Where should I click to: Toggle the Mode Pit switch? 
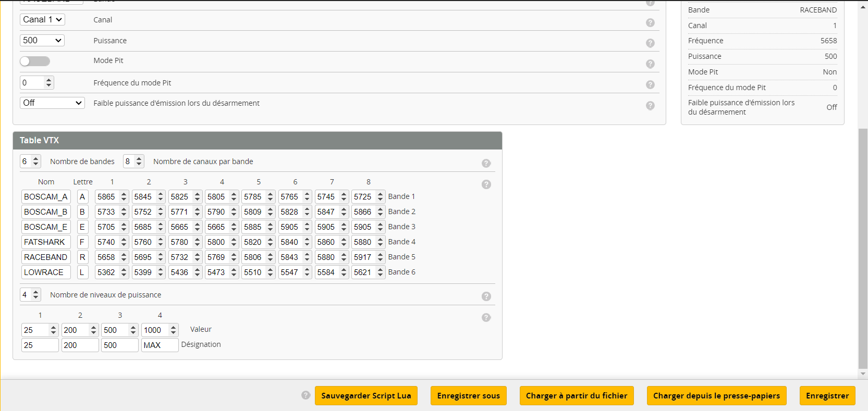click(x=35, y=61)
